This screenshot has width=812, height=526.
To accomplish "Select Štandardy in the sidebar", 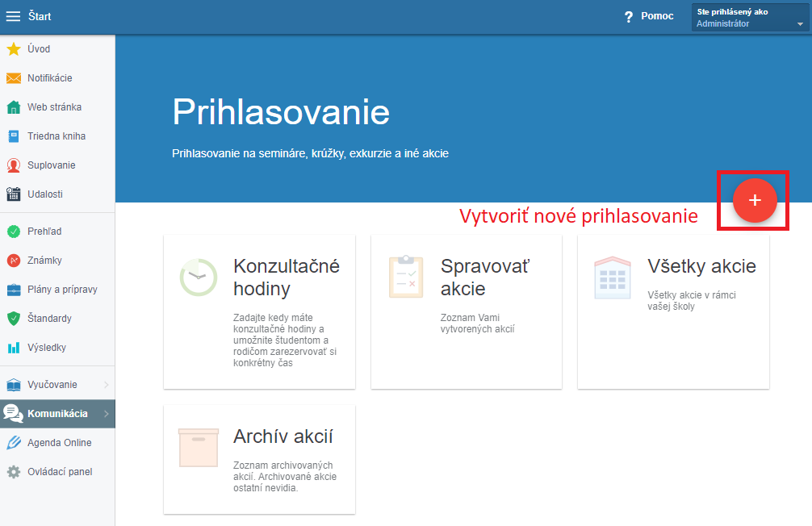I will (x=49, y=319).
